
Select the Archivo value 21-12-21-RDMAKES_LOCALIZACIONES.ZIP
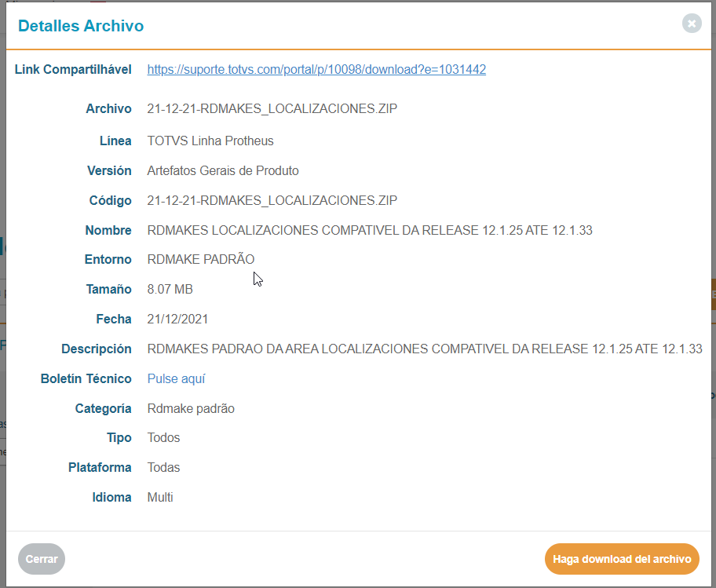click(272, 108)
